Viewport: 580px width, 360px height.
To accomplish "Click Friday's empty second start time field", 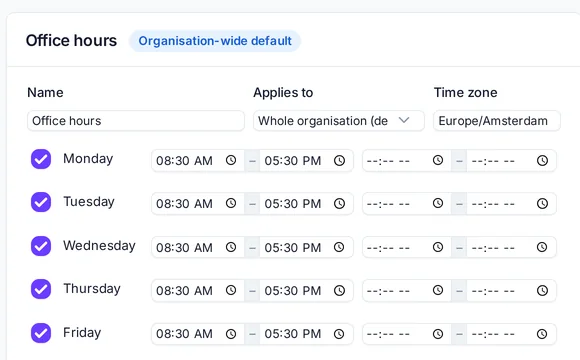I will 407,334.
